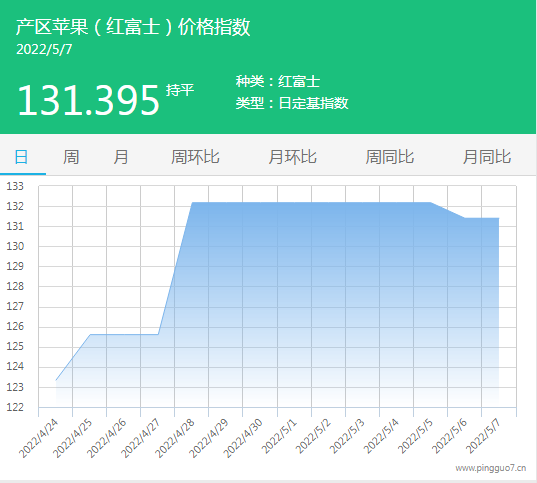The height and width of the screenshot is (483, 537).
Task: Switch to the 周 weekly tab
Action: 71,157
